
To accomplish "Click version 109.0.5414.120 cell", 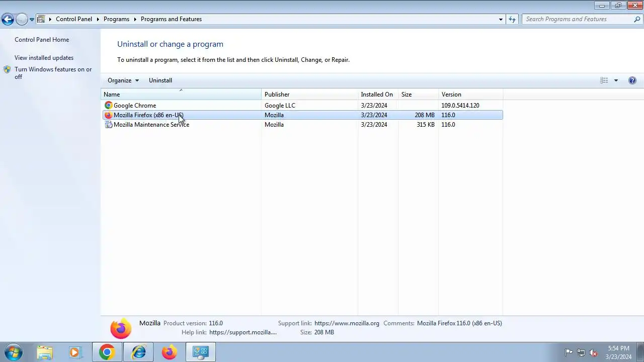I will click(460, 106).
